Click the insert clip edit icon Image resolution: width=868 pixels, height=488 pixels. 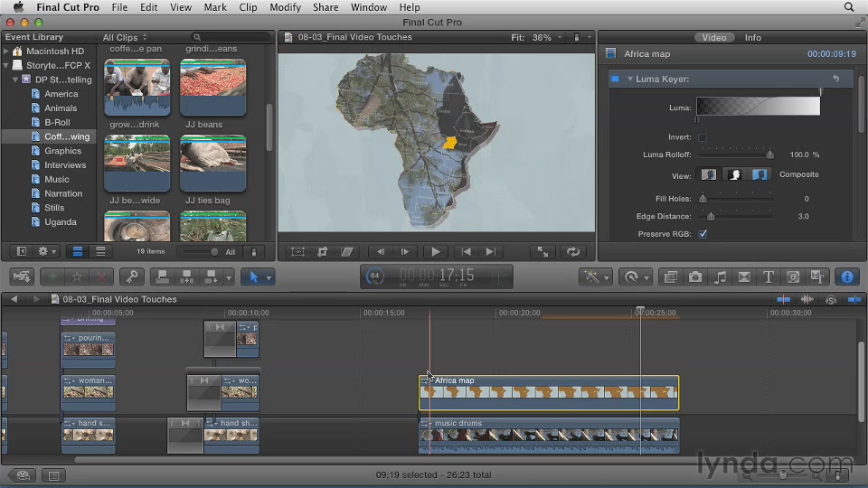pos(186,277)
